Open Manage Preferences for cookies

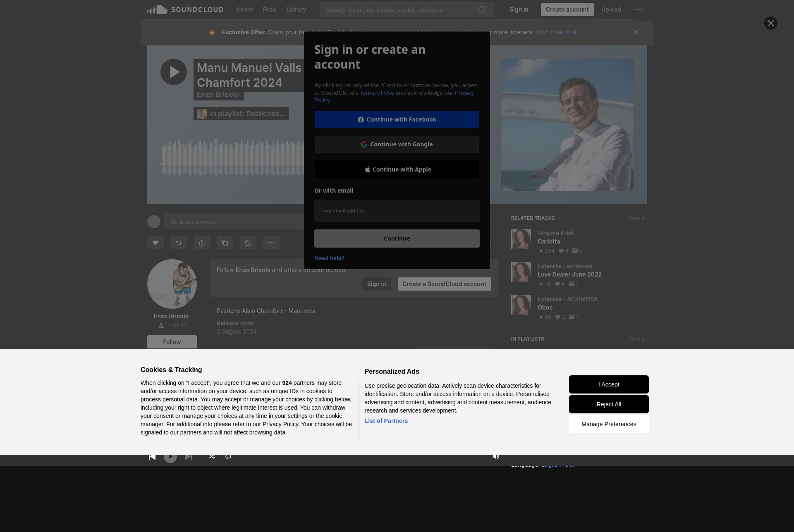609,424
